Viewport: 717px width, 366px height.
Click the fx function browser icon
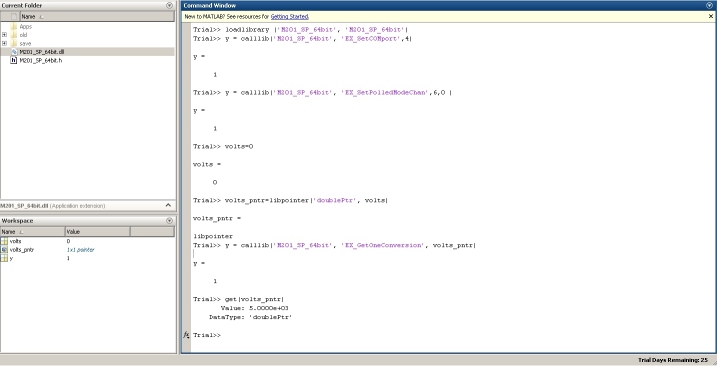(186, 335)
